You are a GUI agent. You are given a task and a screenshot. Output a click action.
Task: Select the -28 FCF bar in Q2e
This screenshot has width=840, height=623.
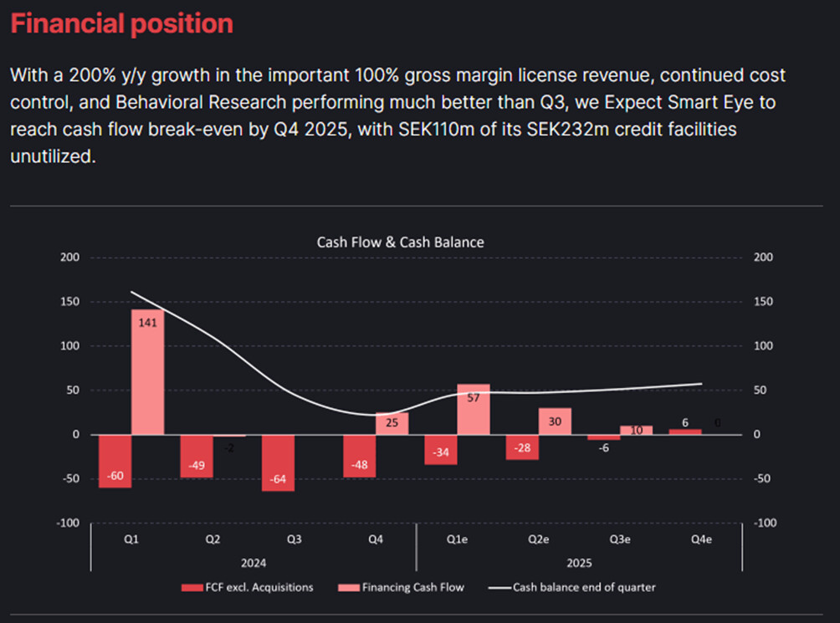[522, 447]
